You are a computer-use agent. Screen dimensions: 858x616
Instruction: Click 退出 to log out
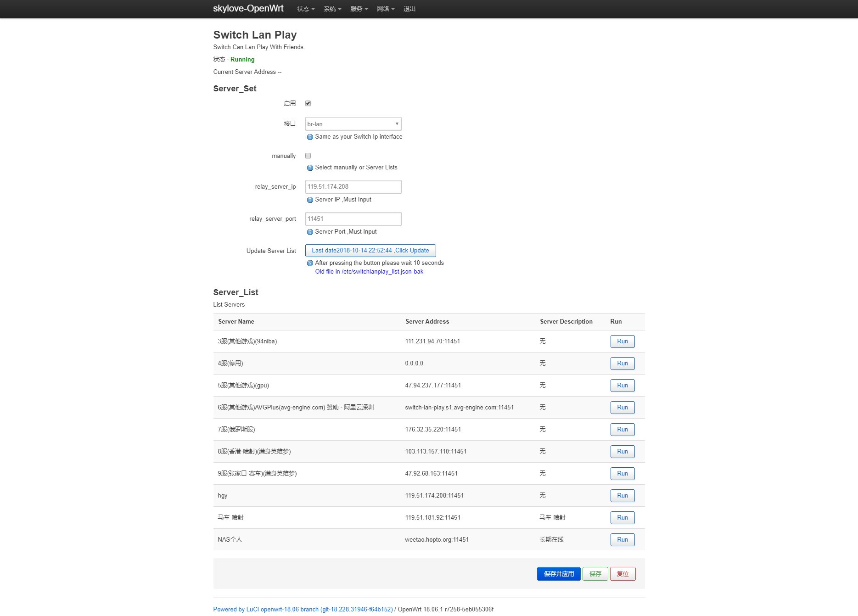[x=409, y=9]
